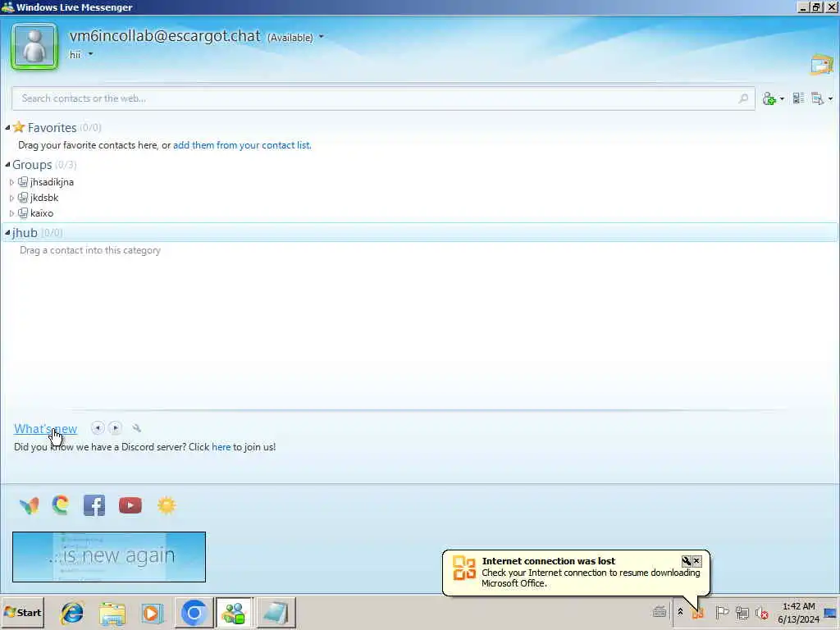Image resolution: width=840 pixels, height=630 pixels.
Task: Open the add contact dropdown arrow
Action: coord(782,99)
